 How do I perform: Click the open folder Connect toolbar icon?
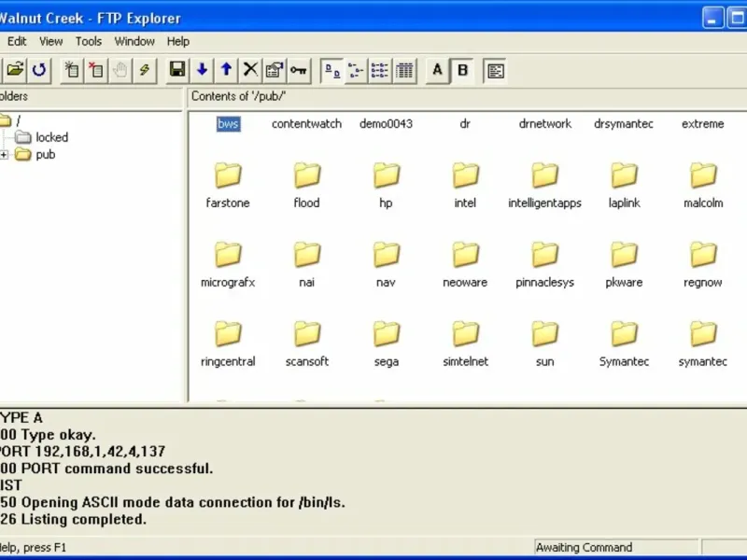[15, 70]
